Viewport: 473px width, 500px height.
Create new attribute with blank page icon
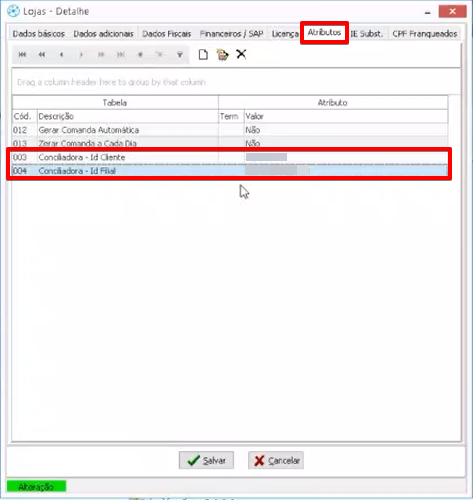pos(203,54)
